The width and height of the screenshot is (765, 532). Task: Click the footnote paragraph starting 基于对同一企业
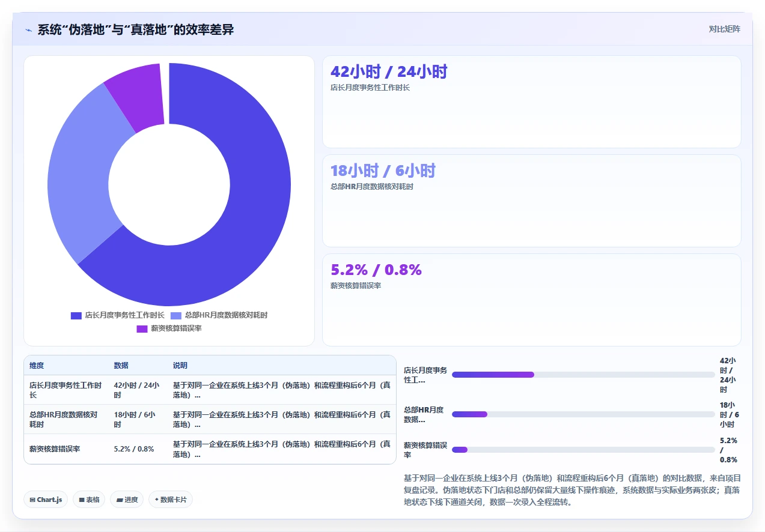pyautogui.click(x=572, y=491)
